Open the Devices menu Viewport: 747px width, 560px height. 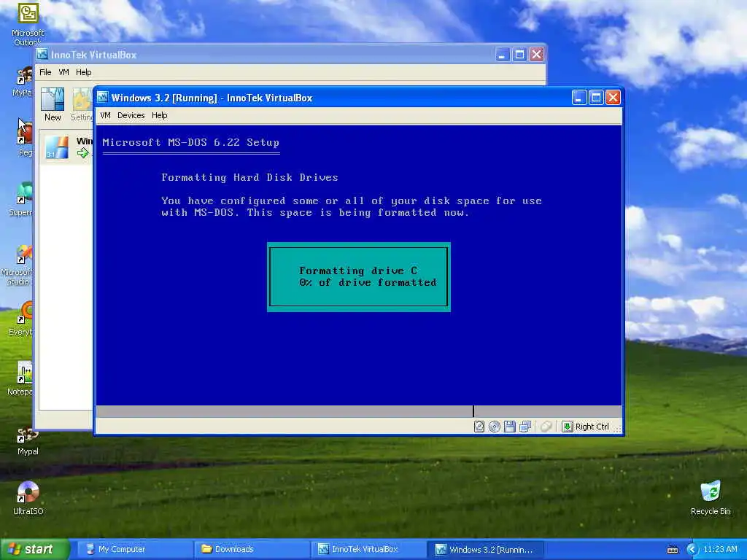131,115
